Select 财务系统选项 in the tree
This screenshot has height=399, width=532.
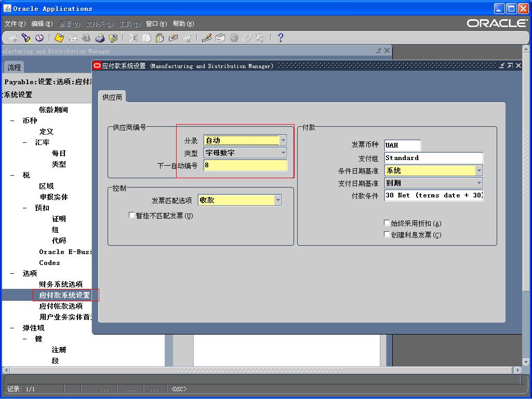click(x=61, y=284)
